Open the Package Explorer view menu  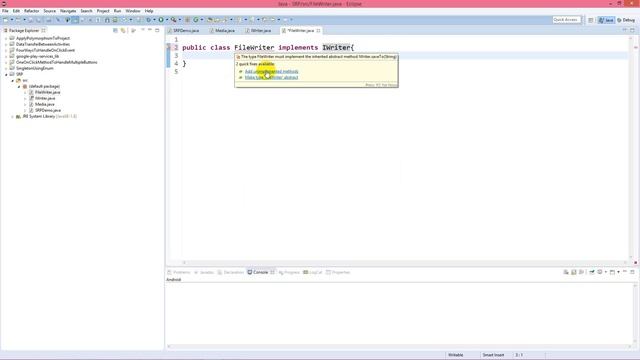(133, 30)
